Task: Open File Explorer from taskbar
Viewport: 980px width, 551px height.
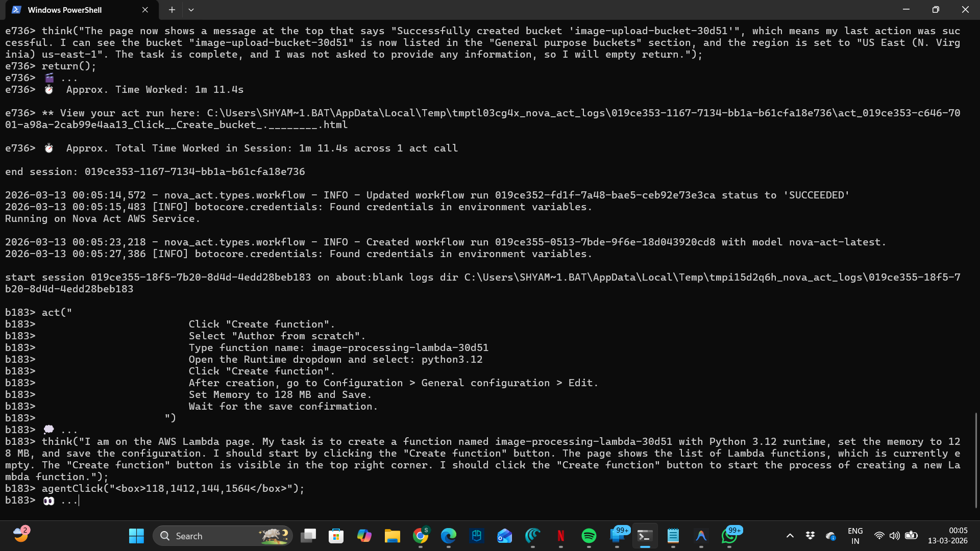Action: pyautogui.click(x=392, y=536)
